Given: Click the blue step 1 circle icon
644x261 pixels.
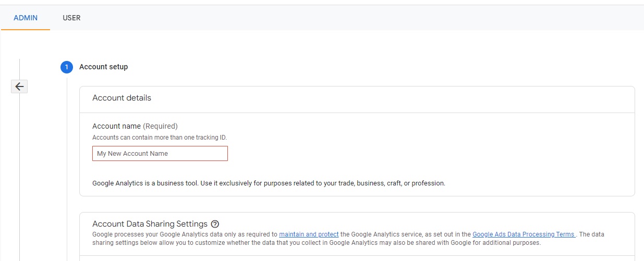Looking at the screenshot, I should coord(67,67).
